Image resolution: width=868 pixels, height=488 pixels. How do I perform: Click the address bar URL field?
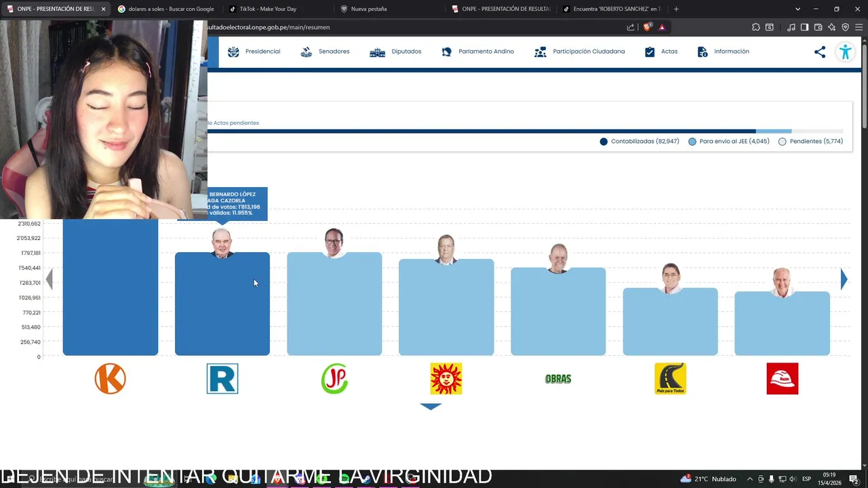414,27
